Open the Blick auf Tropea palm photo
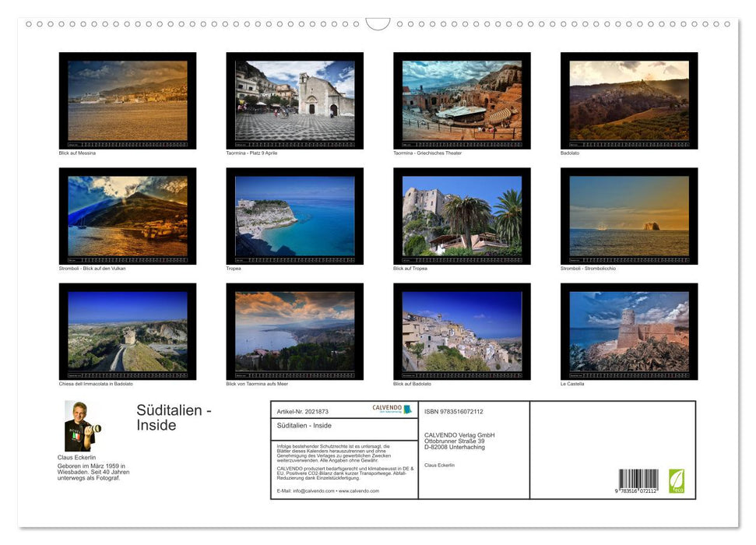The height and width of the screenshot is (545, 756). (x=462, y=216)
